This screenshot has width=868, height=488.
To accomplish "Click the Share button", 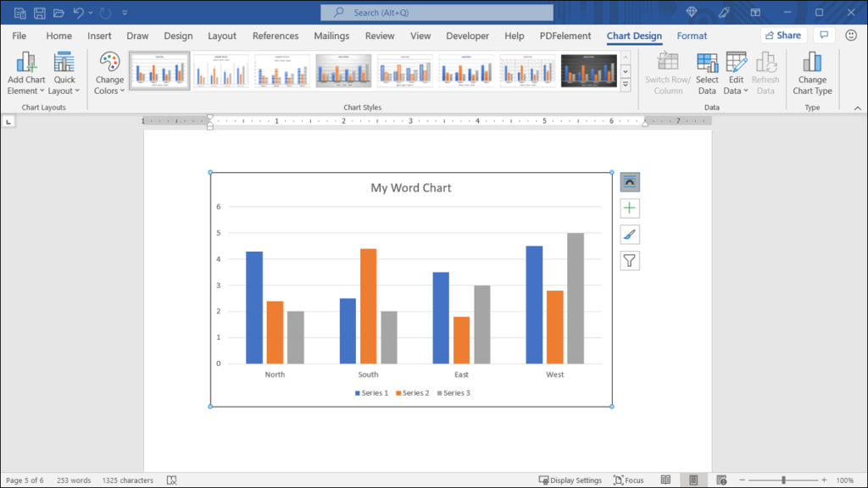I will [x=782, y=35].
